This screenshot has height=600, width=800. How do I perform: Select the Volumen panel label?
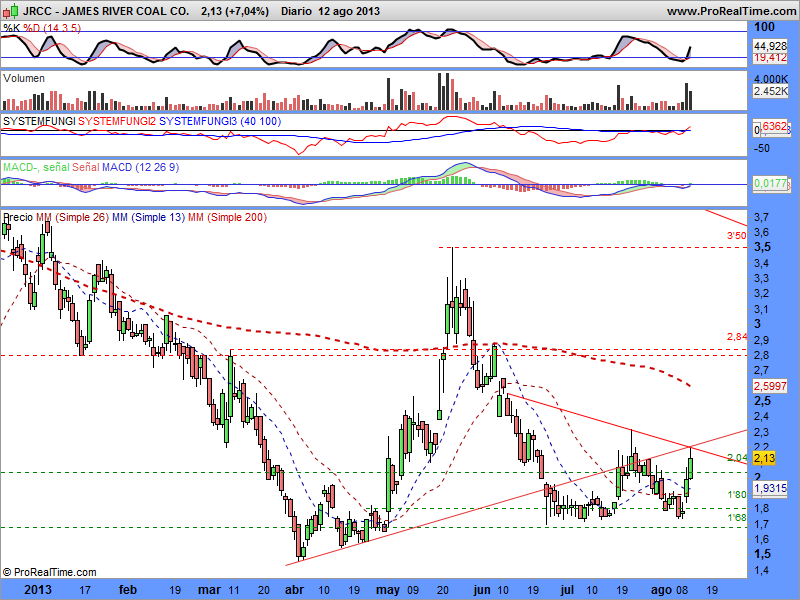point(23,78)
